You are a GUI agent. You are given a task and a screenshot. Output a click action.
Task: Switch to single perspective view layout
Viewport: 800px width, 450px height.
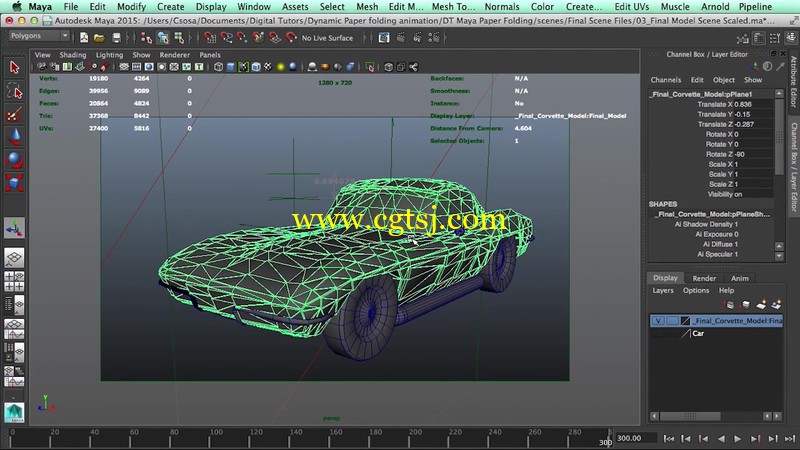click(14, 258)
